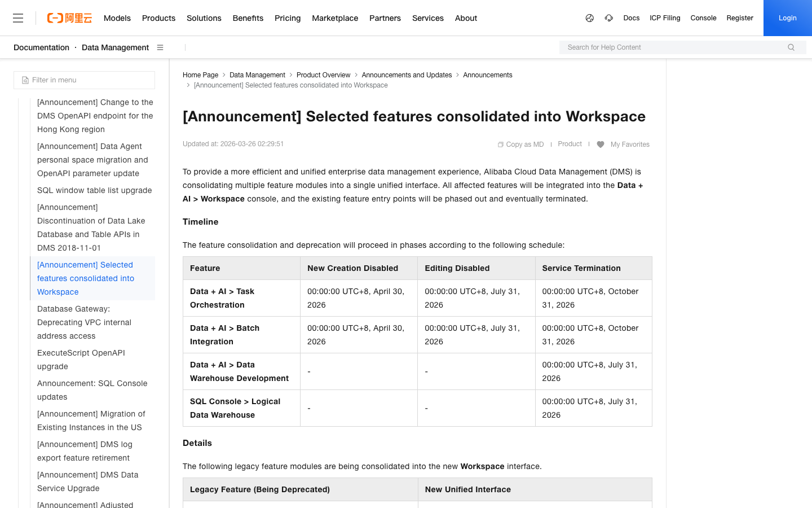Open the language/region globe icon

tap(590, 18)
